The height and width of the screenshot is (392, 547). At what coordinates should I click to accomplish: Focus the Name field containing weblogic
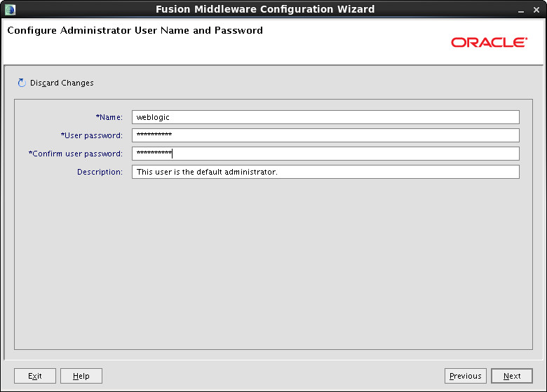point(325,117)
